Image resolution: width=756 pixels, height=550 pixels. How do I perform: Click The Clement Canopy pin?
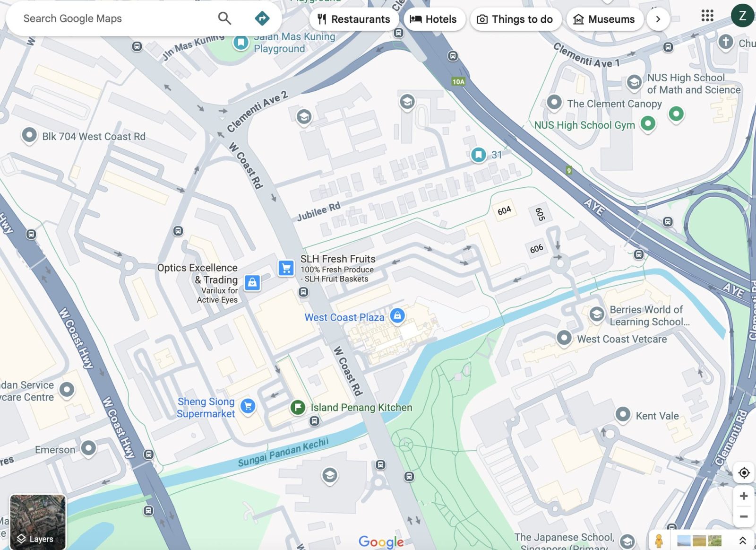[x=554, y=102]
